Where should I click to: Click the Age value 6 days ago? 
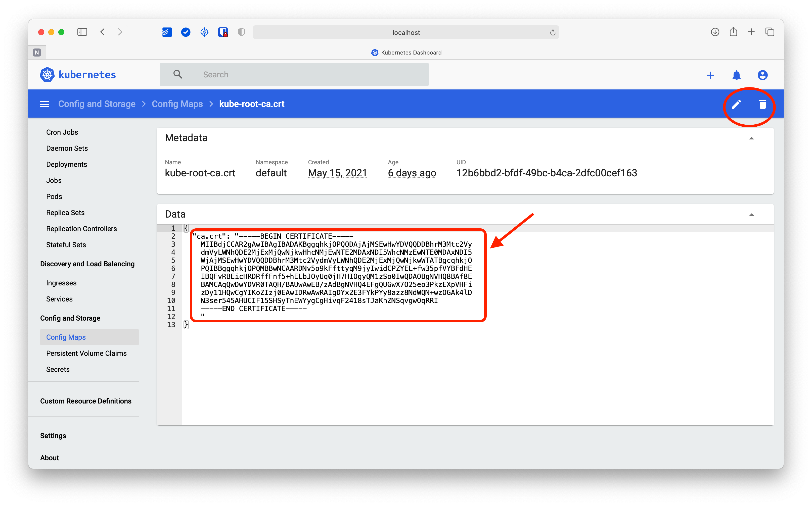click(x=412, y=173)
